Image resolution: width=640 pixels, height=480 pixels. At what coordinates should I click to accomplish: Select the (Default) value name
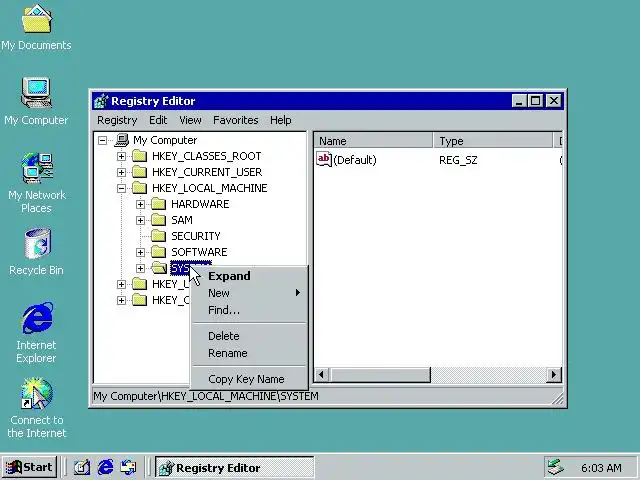coord(355,160)
